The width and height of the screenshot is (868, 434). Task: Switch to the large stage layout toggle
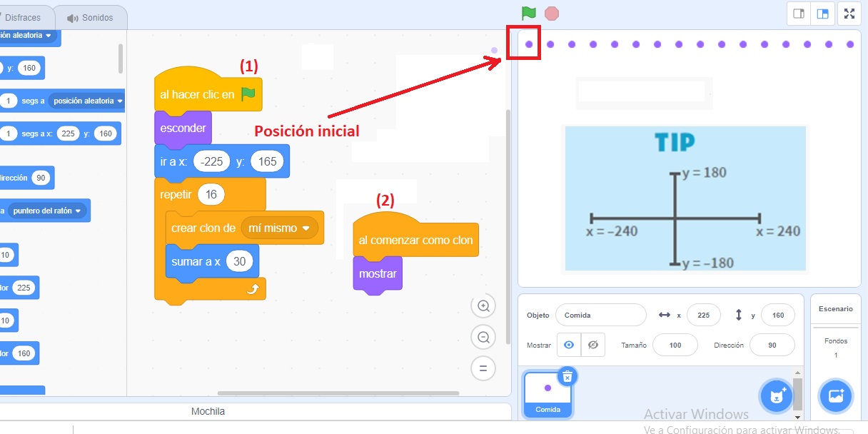822,13
